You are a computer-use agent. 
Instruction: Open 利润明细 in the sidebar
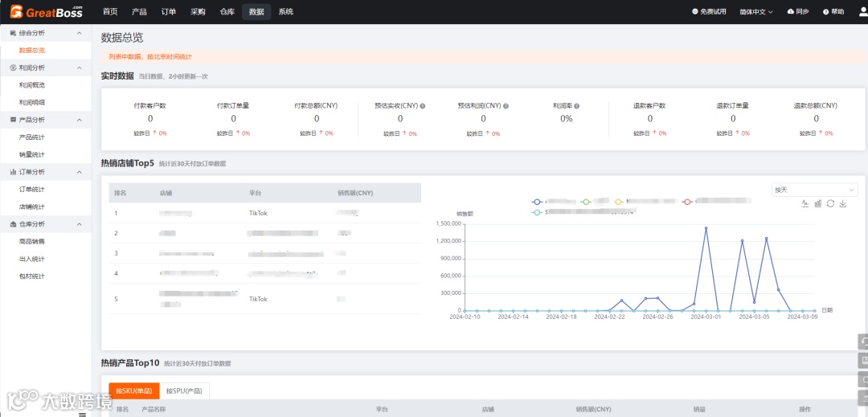pos(31,102)
